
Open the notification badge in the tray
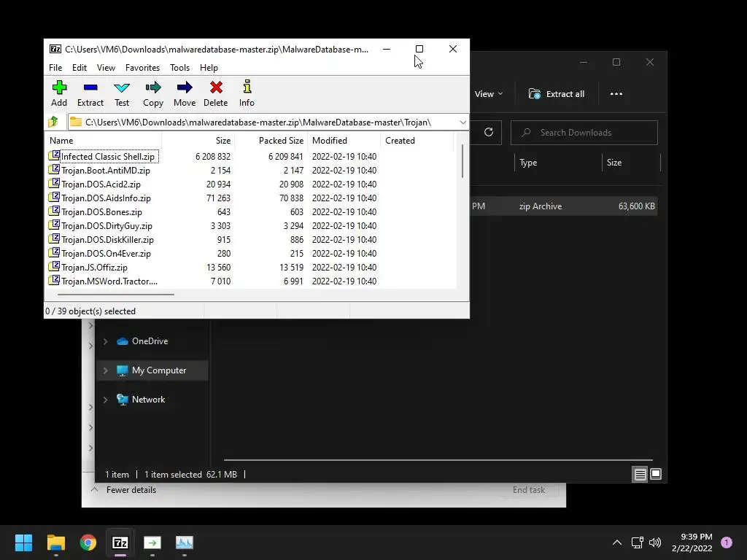727,542
